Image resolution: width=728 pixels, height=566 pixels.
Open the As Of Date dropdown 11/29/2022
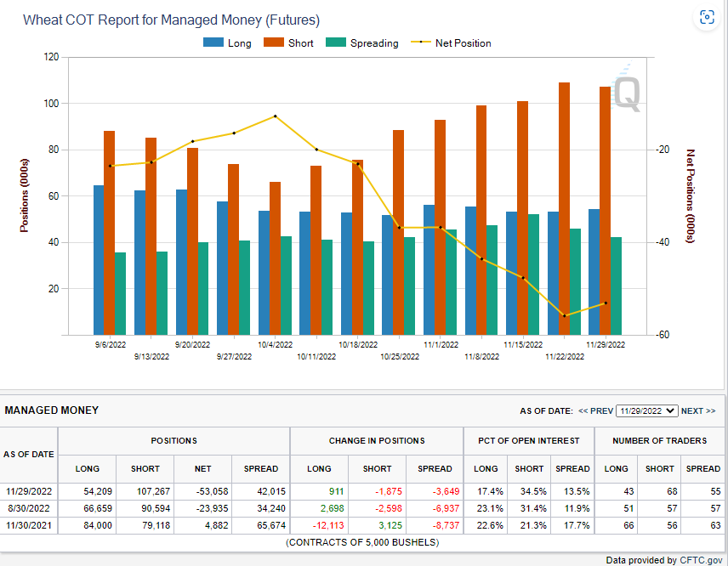click(646, 411)
